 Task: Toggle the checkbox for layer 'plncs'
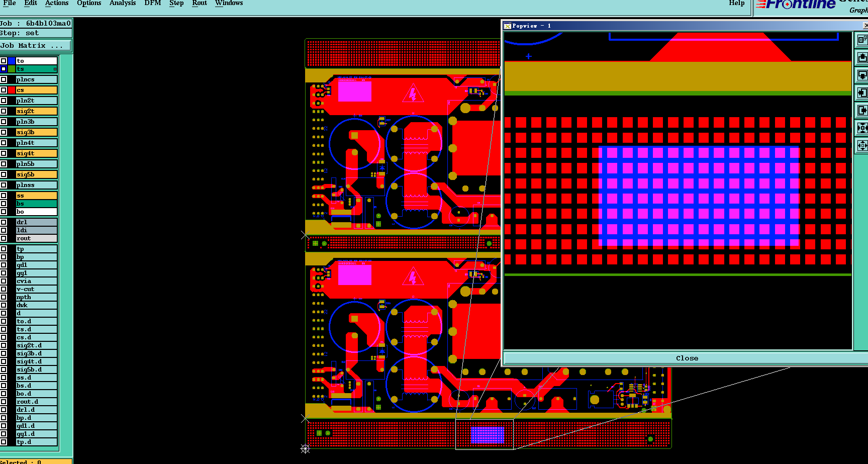[x=4, y=79]
